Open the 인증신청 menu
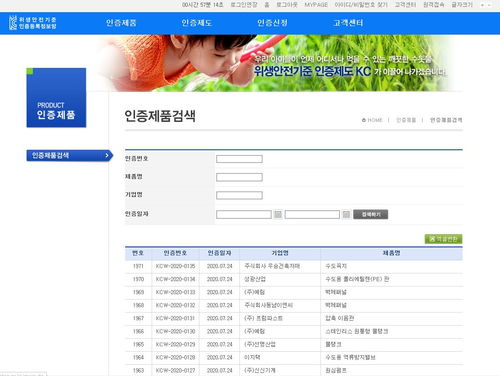The height and width of the screenshot is (376, 500). [272, 23]
